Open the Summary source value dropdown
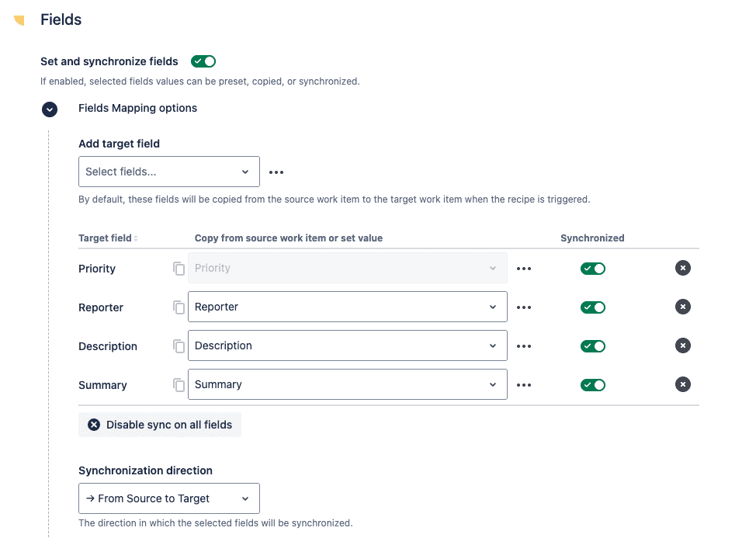This screenshot has height=538, width=756. (x=347, y=384)
